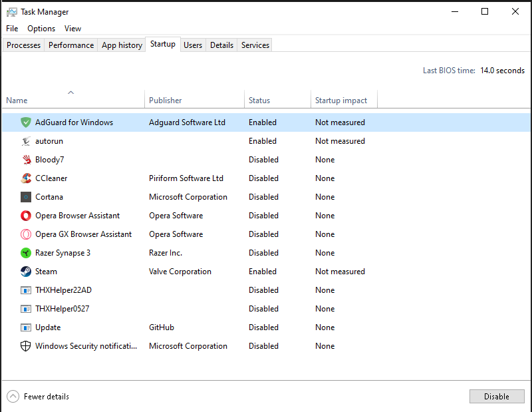Open the Options menu
The image size is (532, 412).
41,29
